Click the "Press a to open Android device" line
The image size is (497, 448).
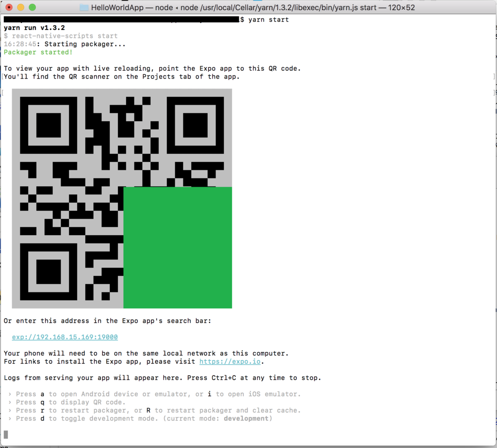point(154,394)
